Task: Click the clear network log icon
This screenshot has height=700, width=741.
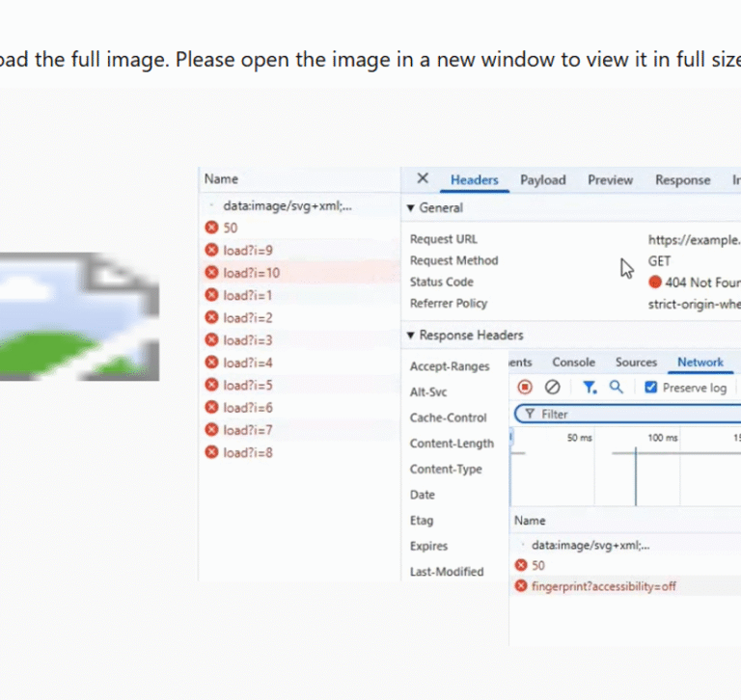Action: pos(552,388)
